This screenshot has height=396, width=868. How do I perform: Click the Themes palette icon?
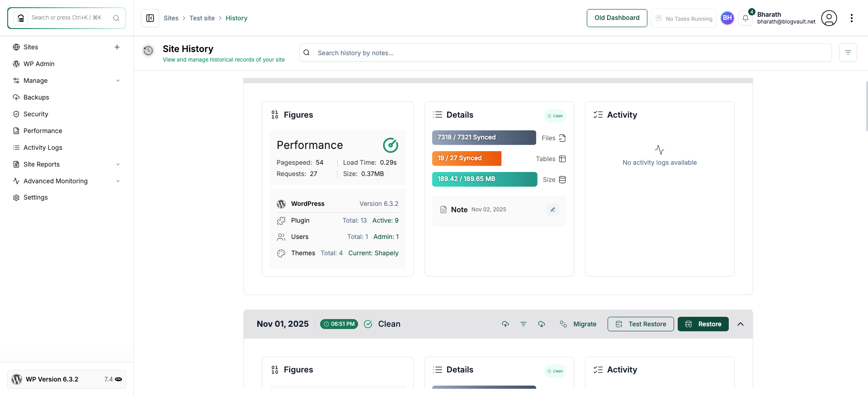pyautogui.click(x=281, y=253)
